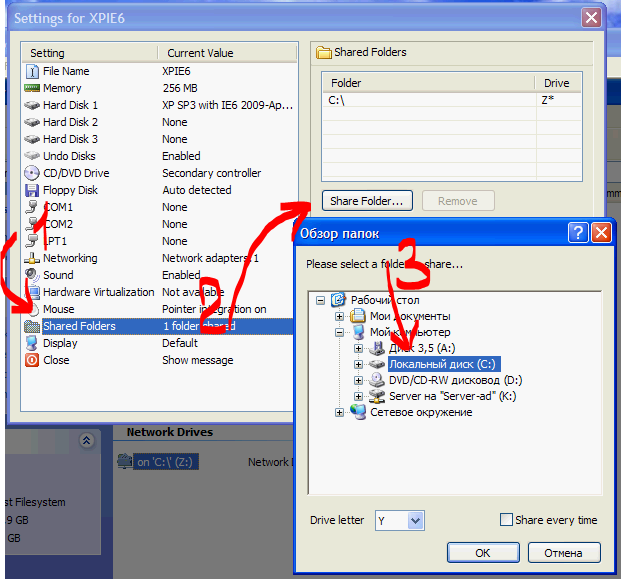Open the Drive letter dropdown

tap(415, 520)
